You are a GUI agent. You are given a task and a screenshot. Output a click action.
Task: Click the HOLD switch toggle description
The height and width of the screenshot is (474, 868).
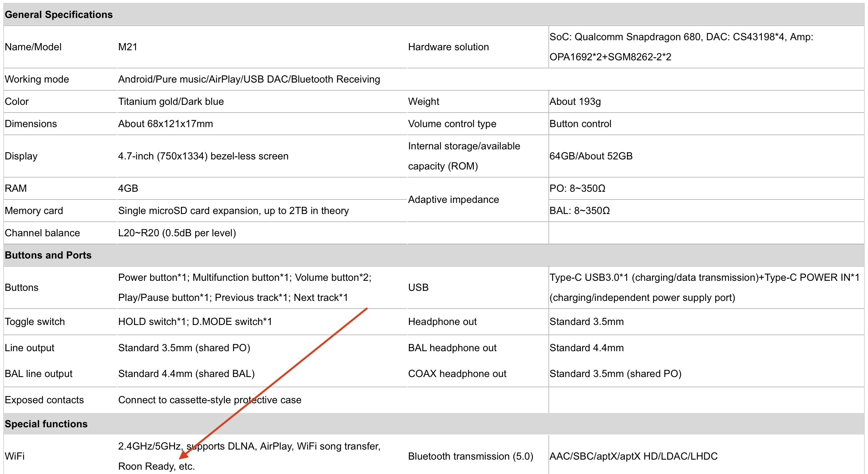[x=195, y=322]
